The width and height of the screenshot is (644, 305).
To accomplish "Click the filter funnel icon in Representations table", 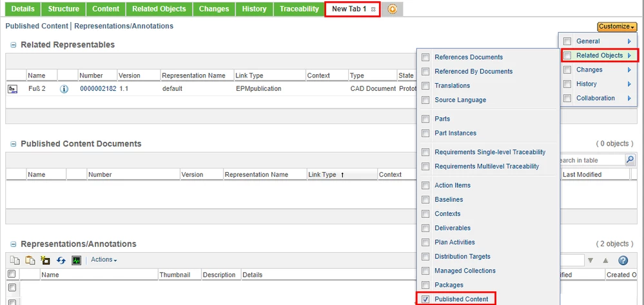I will pos(590,260).
